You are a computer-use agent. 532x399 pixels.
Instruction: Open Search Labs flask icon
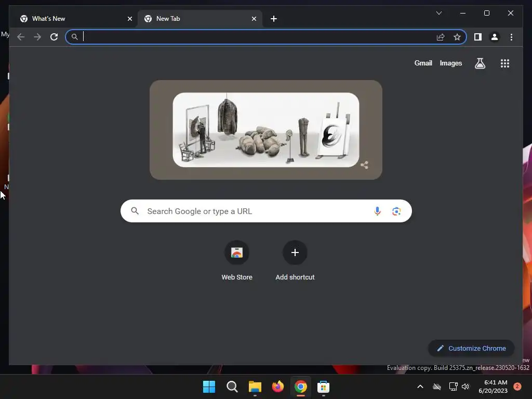[480, 63]
